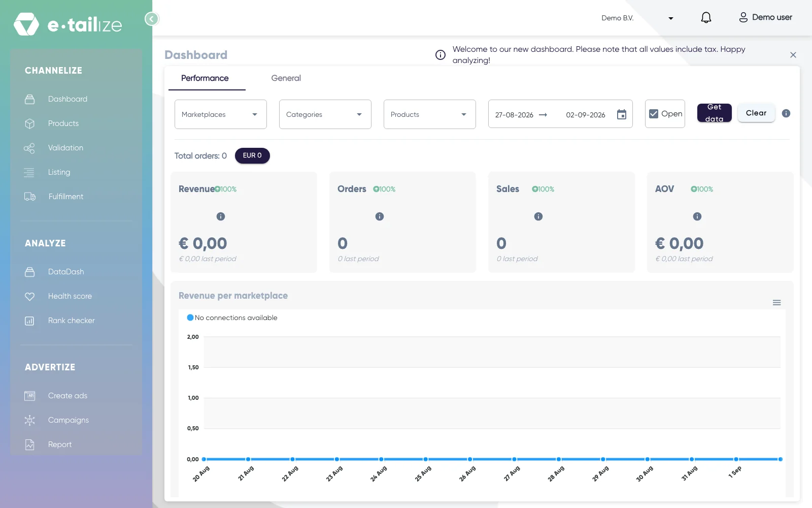Screen dimensions: 812x508
Task: Click the Validation sidebar icon
Action: click(x=29, y=148)
